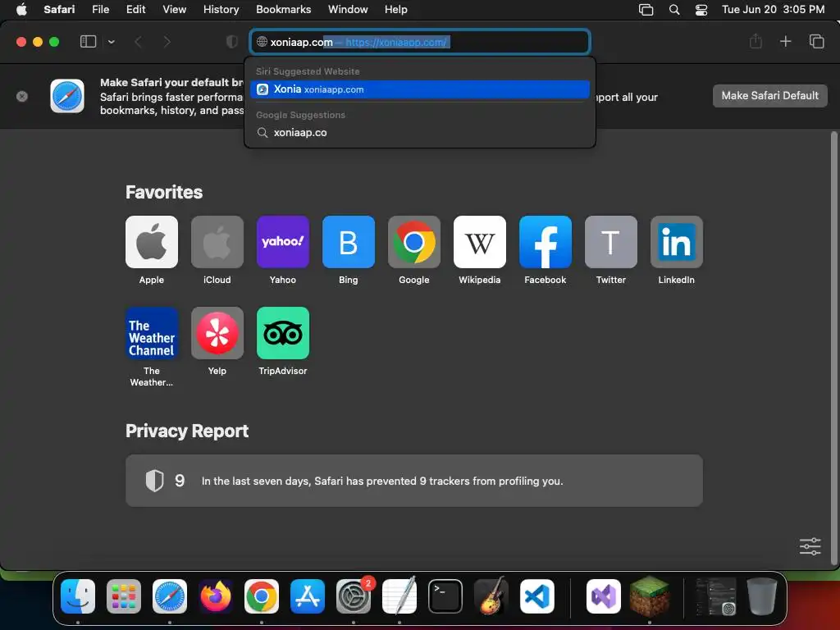Open TripAdvisor favorite

coord(283,333)
